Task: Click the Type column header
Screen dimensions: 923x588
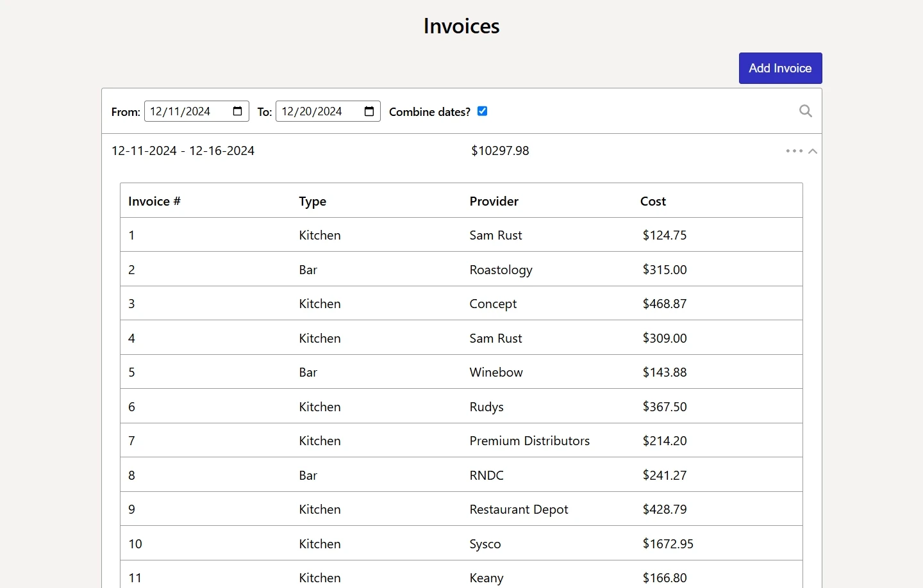Action: click(x=312, y=200)
